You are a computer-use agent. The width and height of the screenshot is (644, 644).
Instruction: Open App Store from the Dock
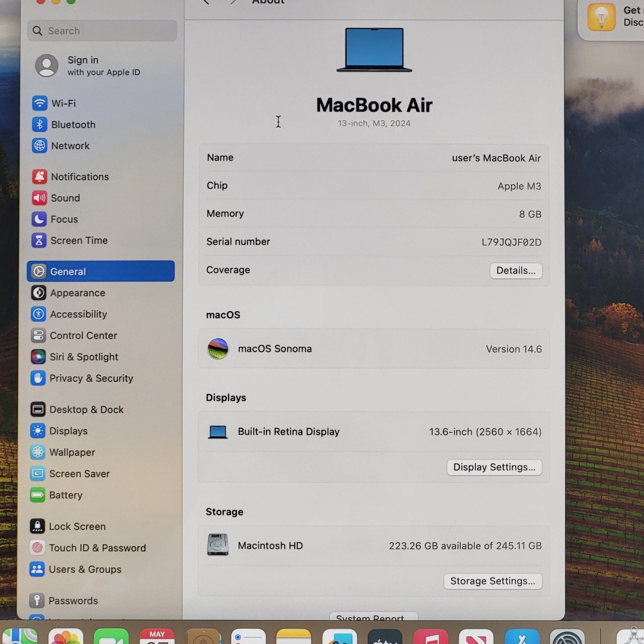click(x=522, y=636)
